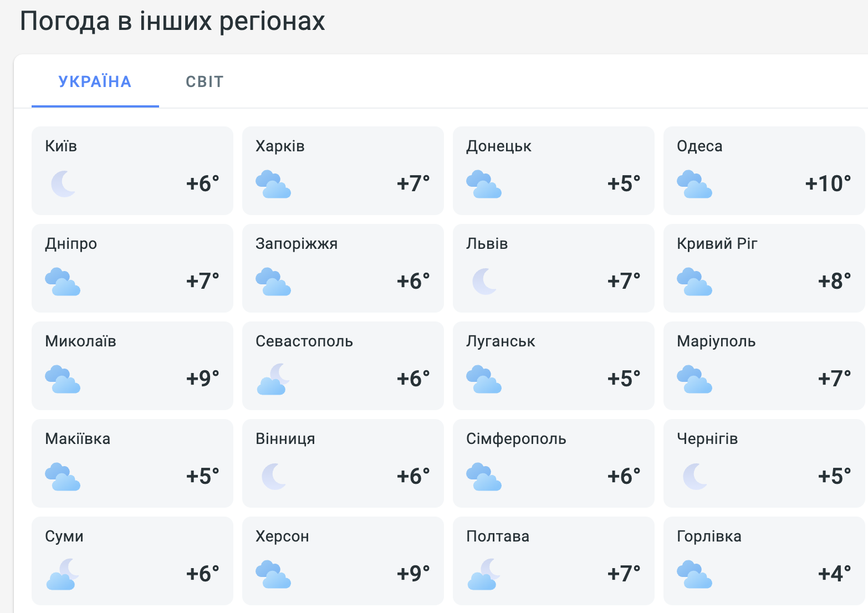The height and width of the screenshot is (613, 868).
Task: Open the Луганськ city link
Action: coord(501,341)
